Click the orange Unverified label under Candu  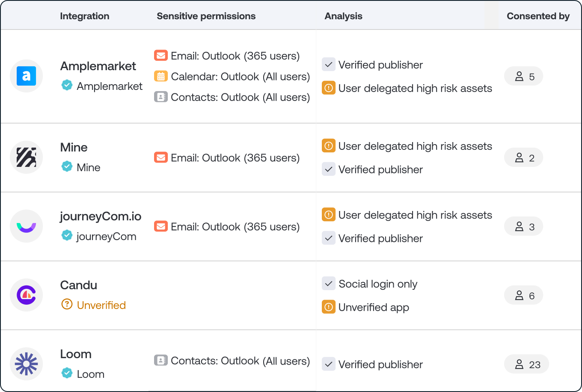[101, 305]
